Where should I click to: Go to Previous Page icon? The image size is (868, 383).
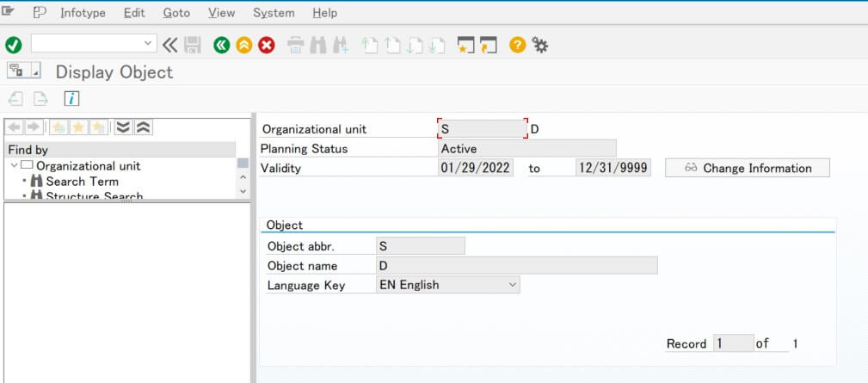(x=392, y=45)
